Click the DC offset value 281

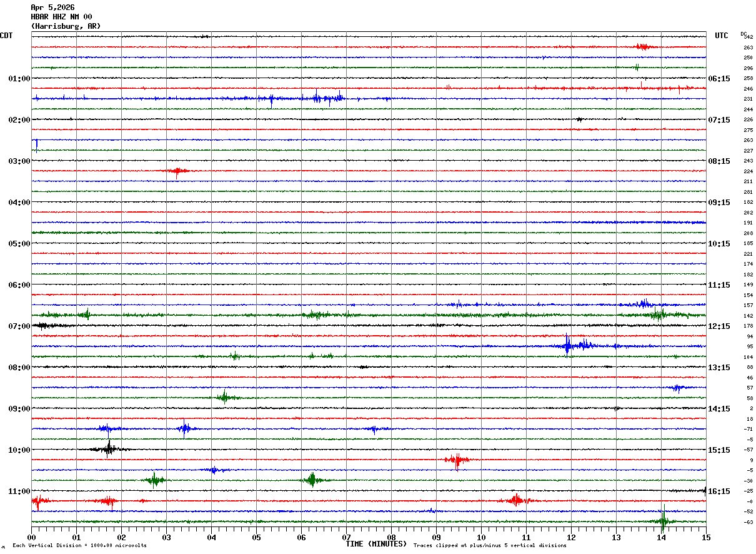[749, 192]
